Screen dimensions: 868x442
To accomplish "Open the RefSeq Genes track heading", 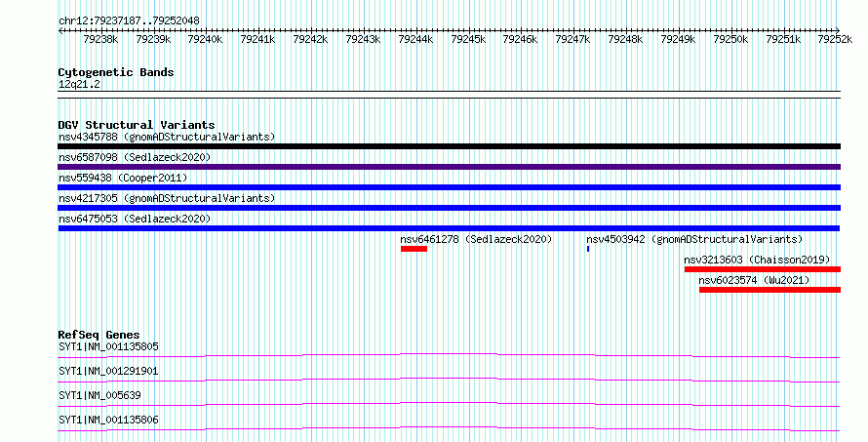I will click(x=99, y=335).
